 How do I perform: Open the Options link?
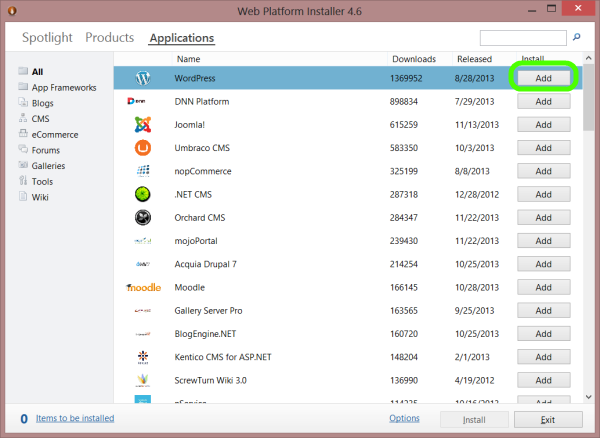pos(404,418)
